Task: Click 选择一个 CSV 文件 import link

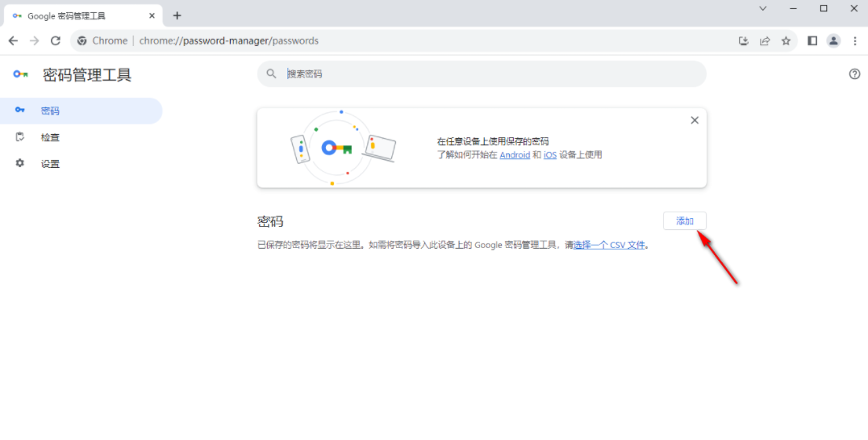Action: (x=609, y=245)
